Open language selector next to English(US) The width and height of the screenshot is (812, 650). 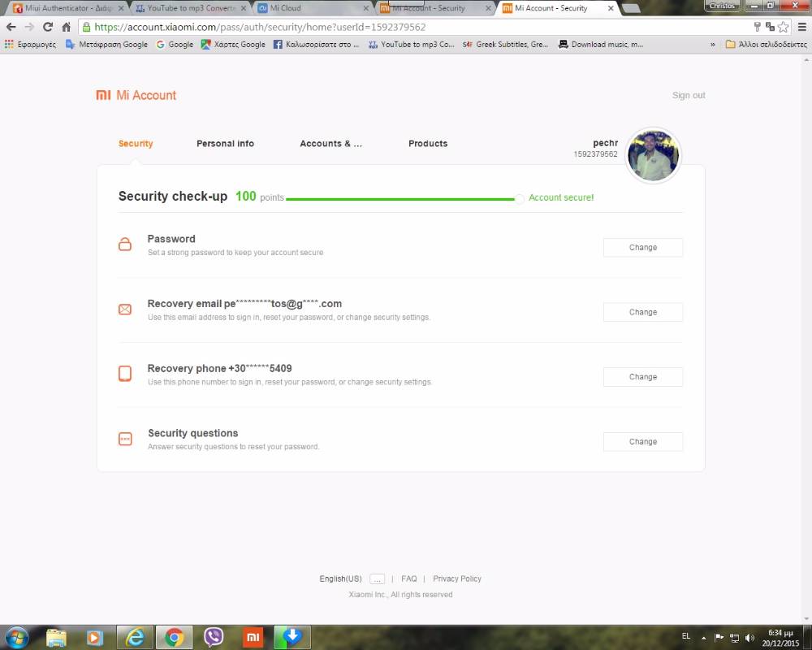pyautogui.click(x=377, y=579)
